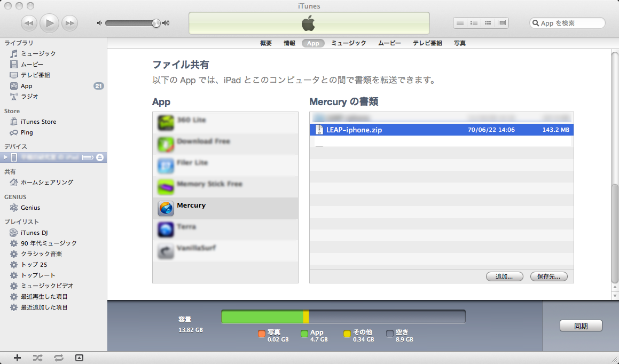Click the orange 写真 legend swatch
The width and height of the screenshot is (619, 364).
[261, 334]
